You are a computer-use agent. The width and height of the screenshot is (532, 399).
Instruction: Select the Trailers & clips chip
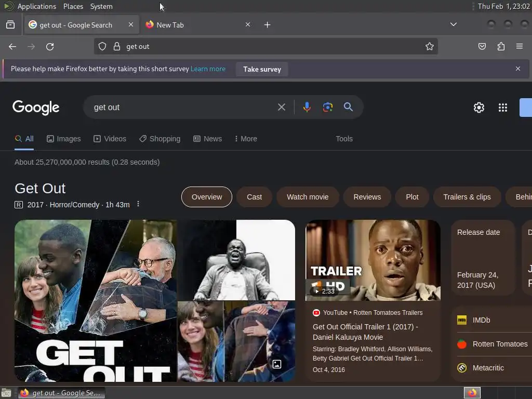coord(467,197)
